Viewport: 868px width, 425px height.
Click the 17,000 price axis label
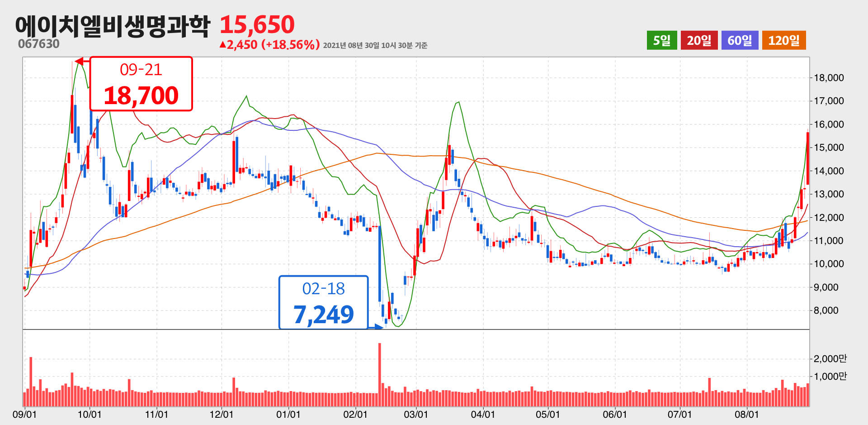[829, 101]
